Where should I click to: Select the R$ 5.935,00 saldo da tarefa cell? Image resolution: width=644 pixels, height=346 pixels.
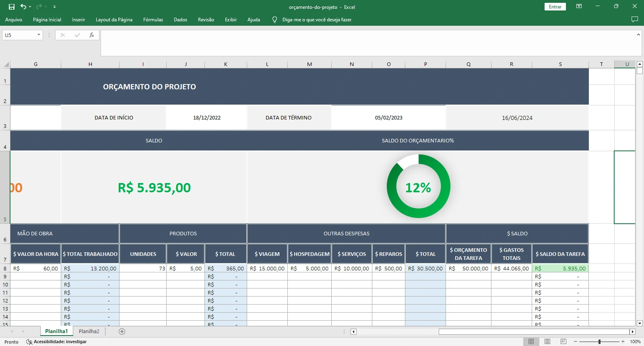[x=560, y=268]
